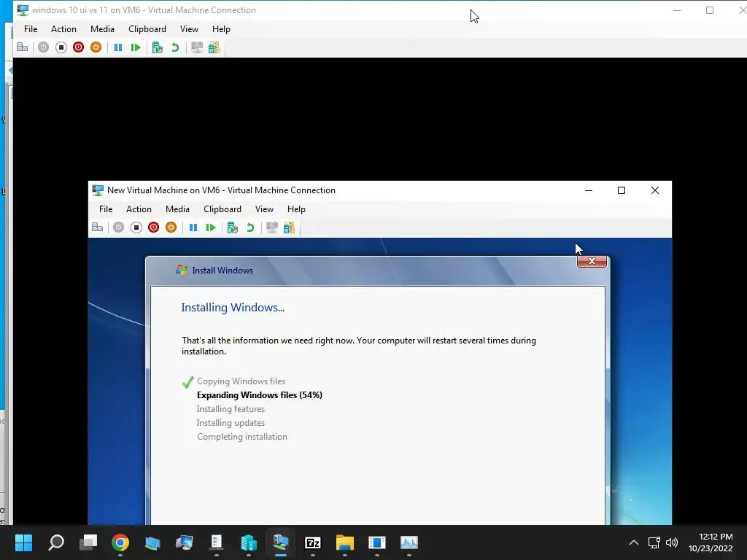The height and width of the screenshot is (560, 747).
Task: Open View menu in windows 10 ui window
Action: 189,29
